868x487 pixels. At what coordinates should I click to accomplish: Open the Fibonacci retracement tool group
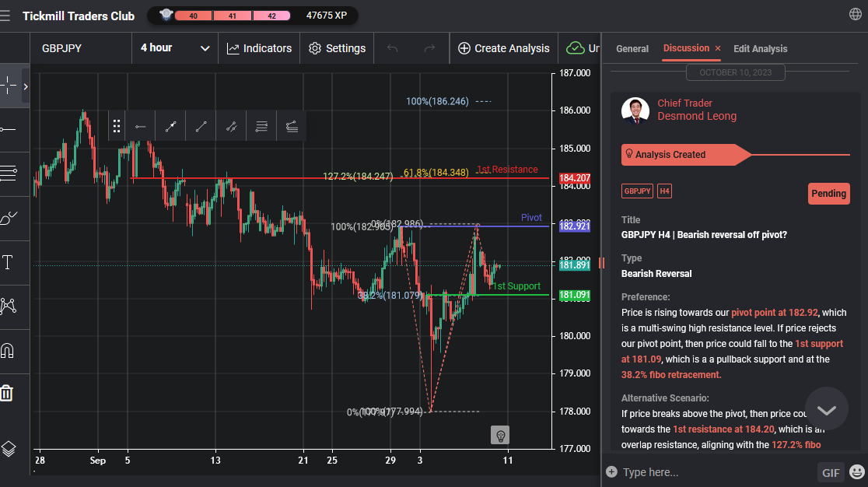pos(9,173)
